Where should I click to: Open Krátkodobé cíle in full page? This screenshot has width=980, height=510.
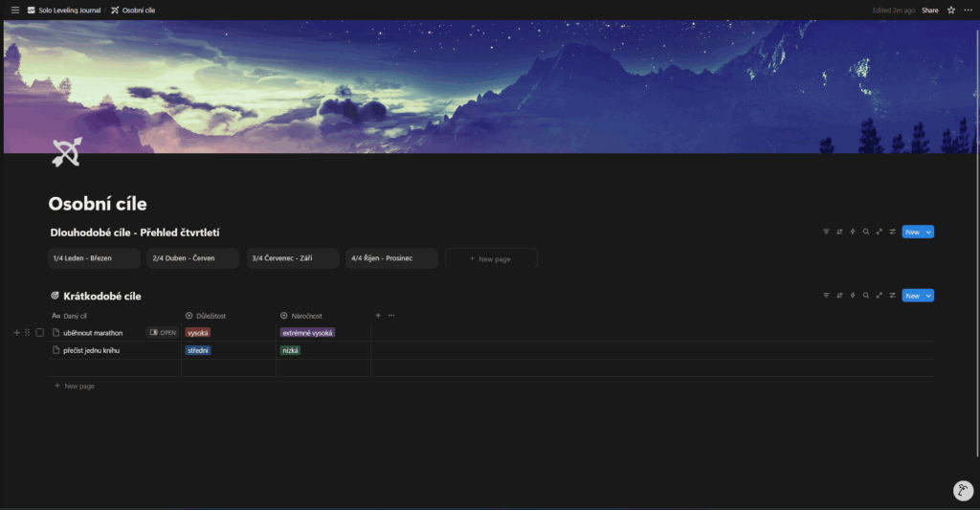pos(879,296)
